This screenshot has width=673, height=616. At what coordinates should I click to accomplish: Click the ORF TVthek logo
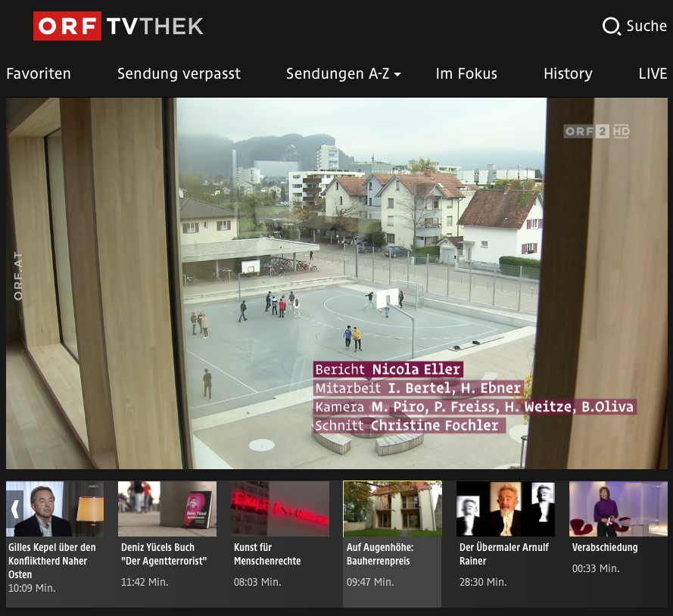tap(118, 26)
